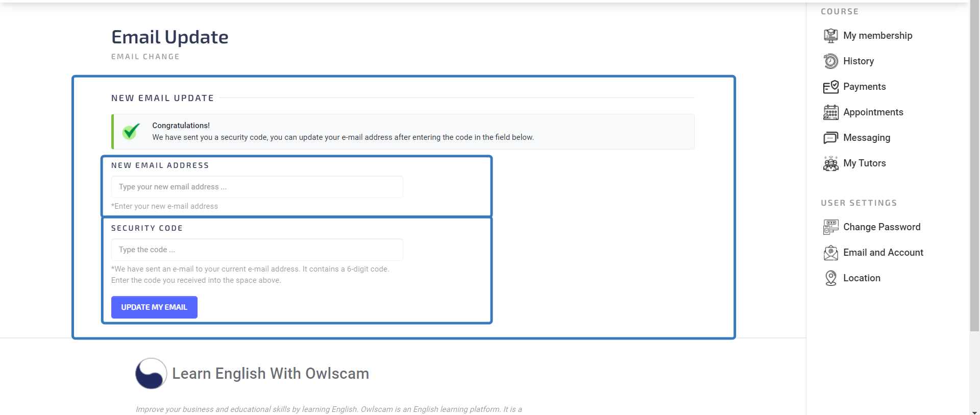View Appointments from sidebar
Viewport: 980px width, 415px height.
[873, 112]
